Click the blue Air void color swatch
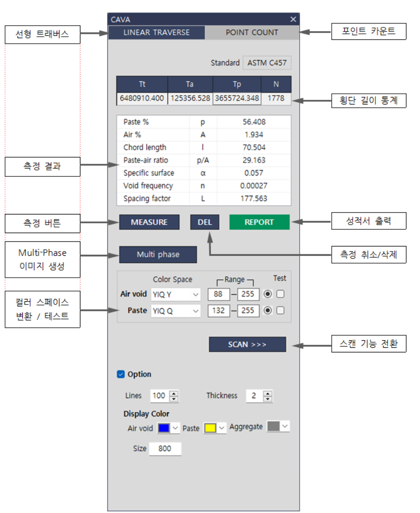 164,428
